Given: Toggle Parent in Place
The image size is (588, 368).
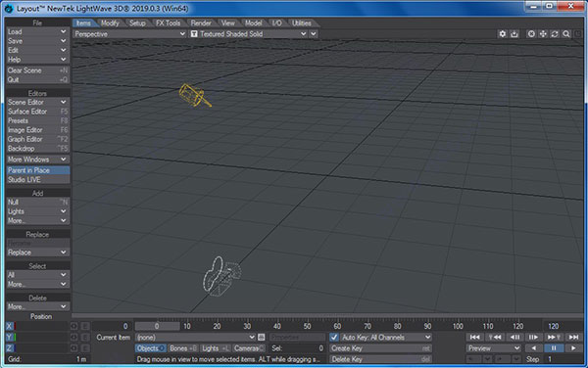Looking at the screenshot, I should point(38,170).
